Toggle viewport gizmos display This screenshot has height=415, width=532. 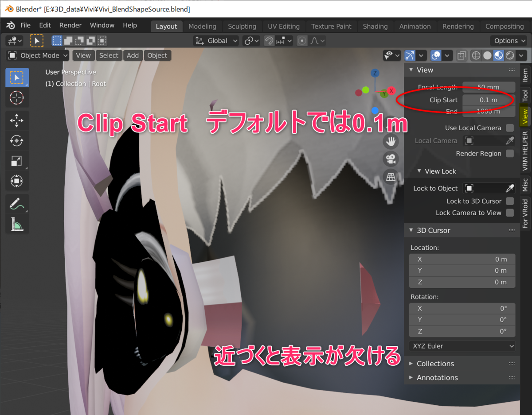tap(410, 56)
